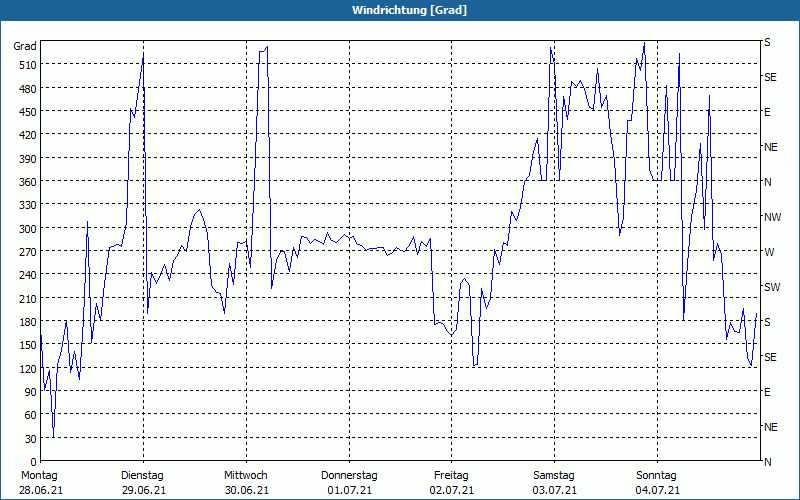Click the 30 value on the Grad axis

tap(31, 439)
